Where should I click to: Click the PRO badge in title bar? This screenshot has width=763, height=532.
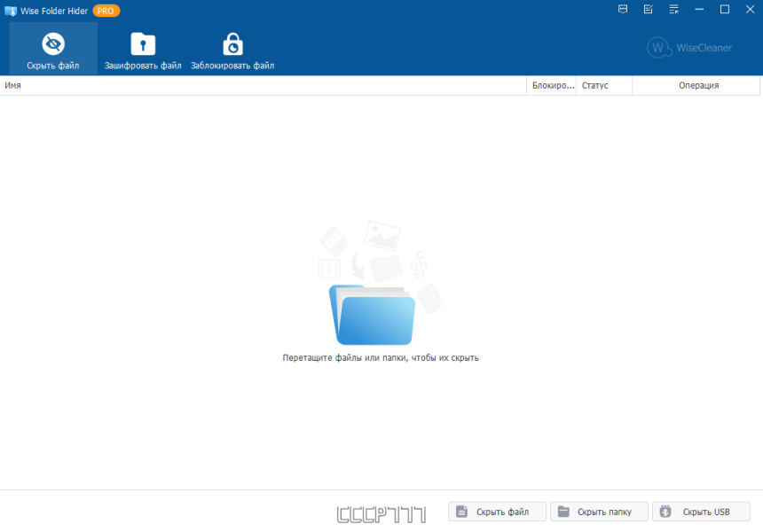[x=106, y=11]
